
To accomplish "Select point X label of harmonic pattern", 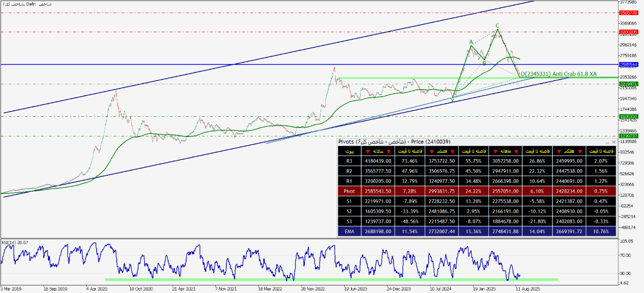I will (452, 101).
